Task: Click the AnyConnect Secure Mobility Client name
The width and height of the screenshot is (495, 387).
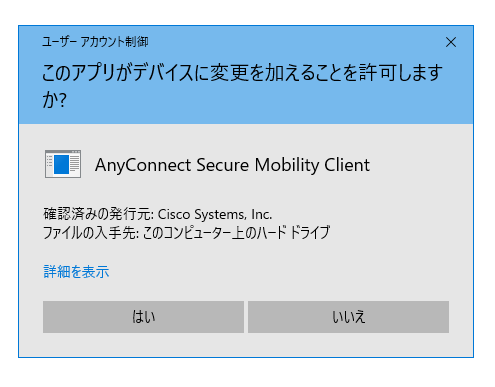Action: (232, 165)
